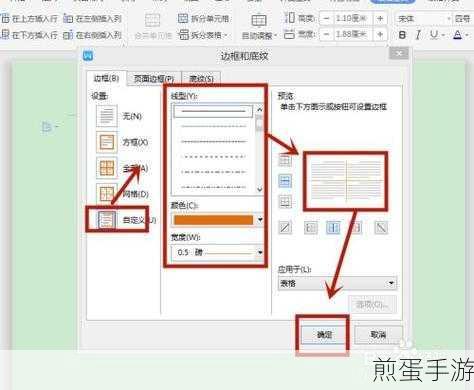Toggle the inside horizontal border button

click(285, 181)
